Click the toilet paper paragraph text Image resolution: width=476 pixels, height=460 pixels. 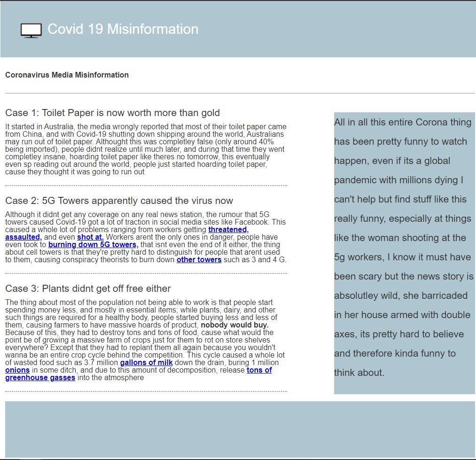point(146,149)
